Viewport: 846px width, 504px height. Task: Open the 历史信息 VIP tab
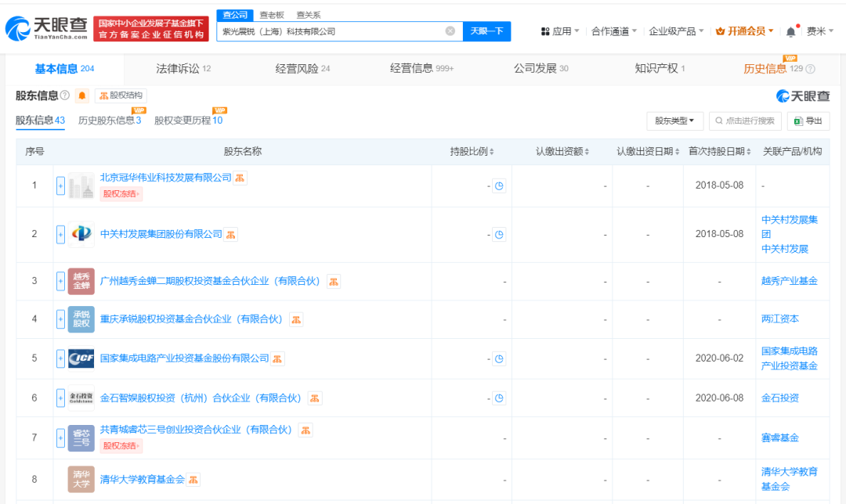pyautogui.click(x=772, y=68)
